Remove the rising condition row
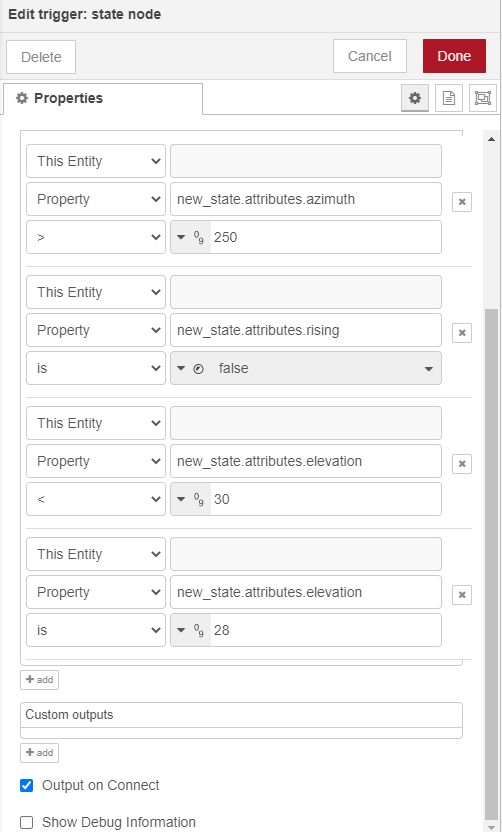This screenshot has width=502, height=832. [x=462, y=333]
